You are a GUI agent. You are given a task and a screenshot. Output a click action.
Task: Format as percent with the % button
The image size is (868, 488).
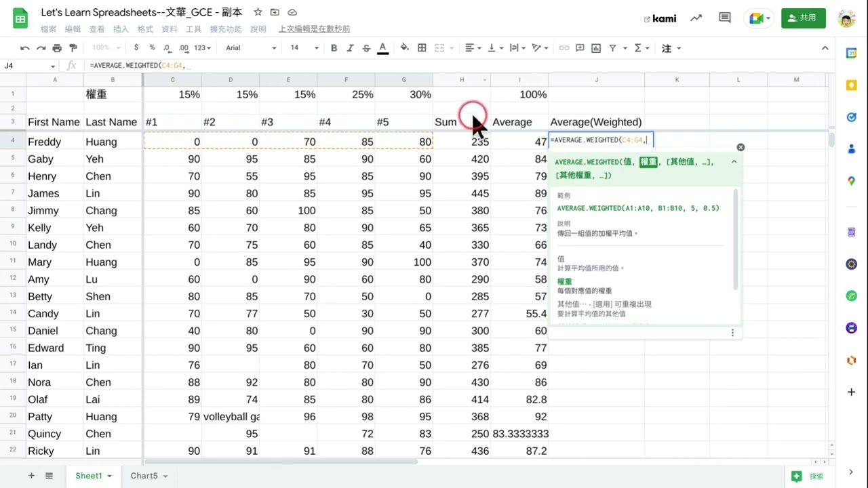pyautogui.click(x=152, y=48)
